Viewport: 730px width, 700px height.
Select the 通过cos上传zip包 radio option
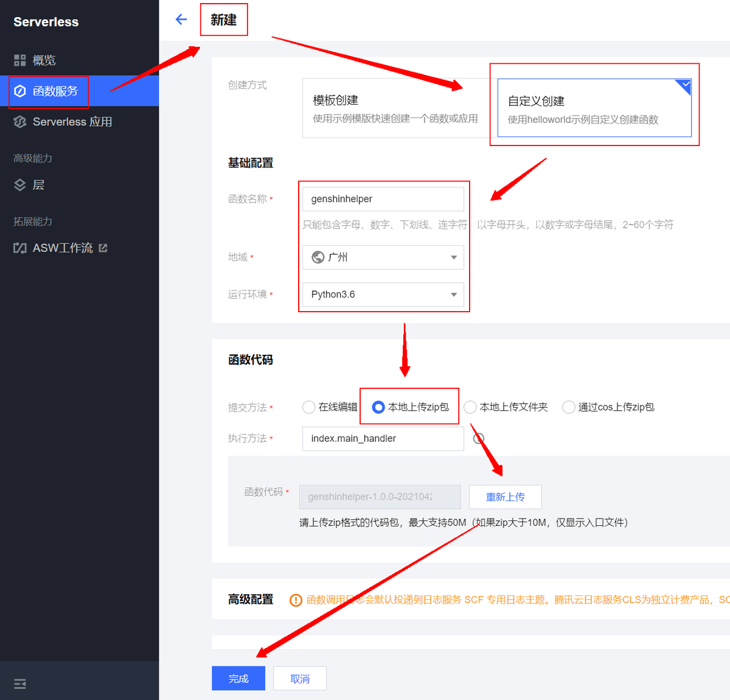(569, 407)
